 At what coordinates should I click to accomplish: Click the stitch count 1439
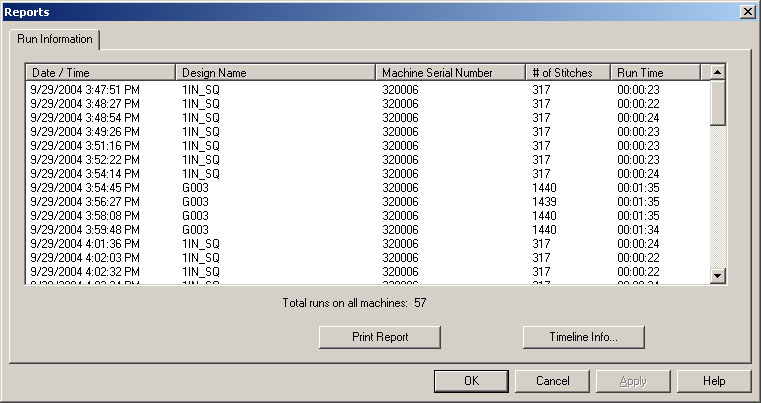click(x=544, y=202)
